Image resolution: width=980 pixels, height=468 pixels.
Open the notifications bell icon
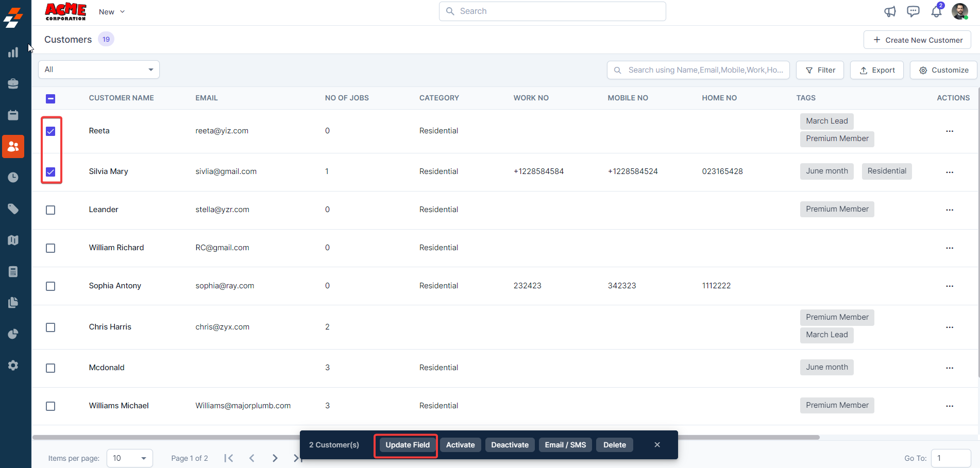tap(936, 11)
